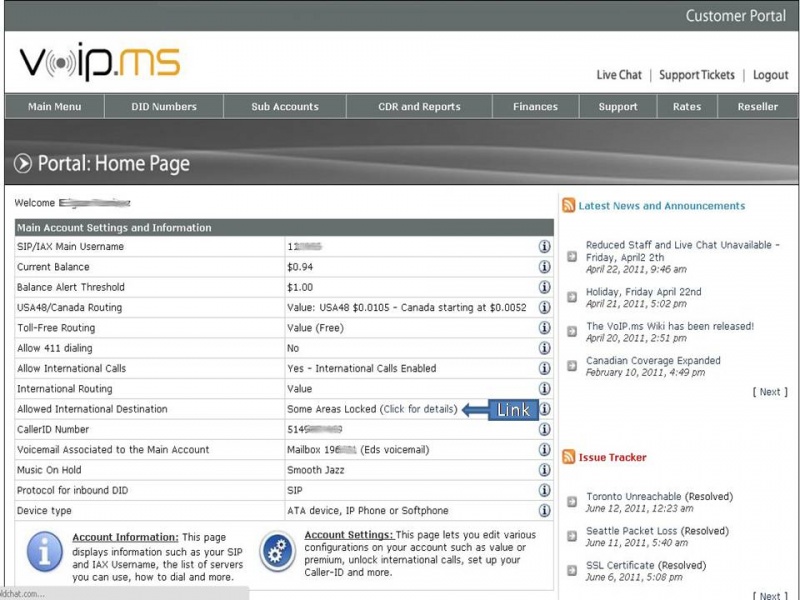This screenshot has width=800, height=600.
Task: Open Seattle Packet Loss (Resolved) issue
Action: click(657, 531)
